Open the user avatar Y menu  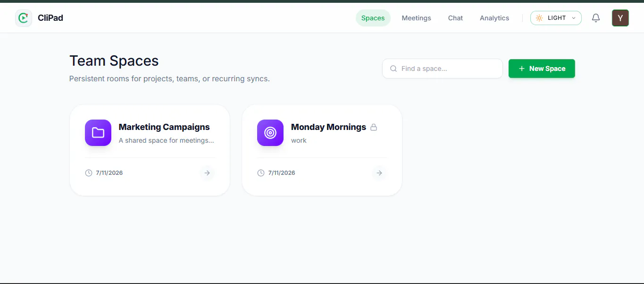[620, 18]
